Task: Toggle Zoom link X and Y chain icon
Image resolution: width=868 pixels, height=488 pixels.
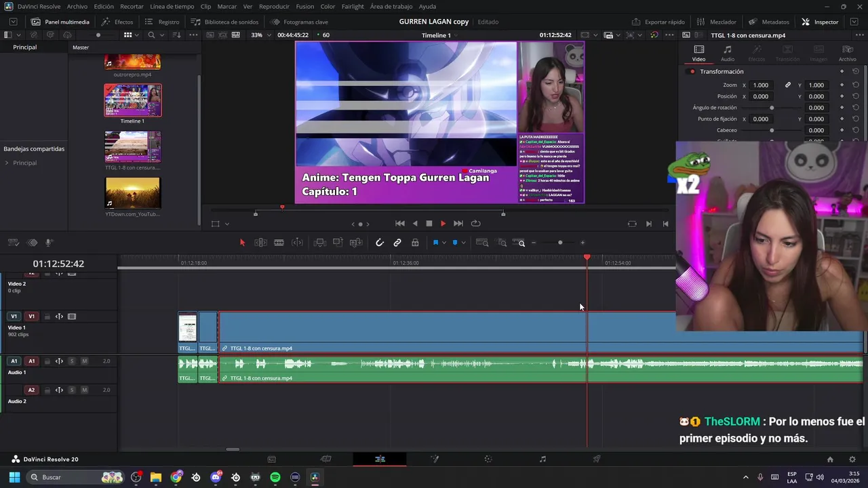Action: 788,85
